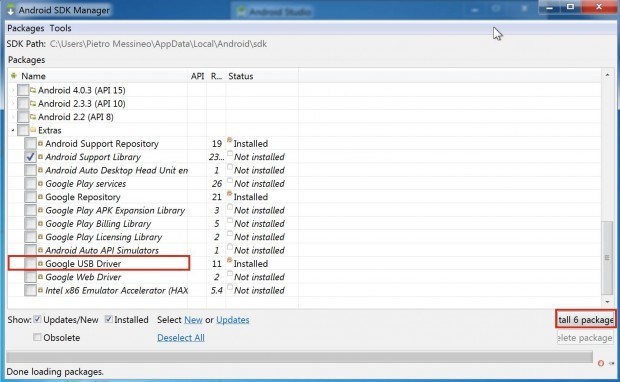Click the Not installed status icon for Google Play services

pyautogui.click(x=230, y=180)
